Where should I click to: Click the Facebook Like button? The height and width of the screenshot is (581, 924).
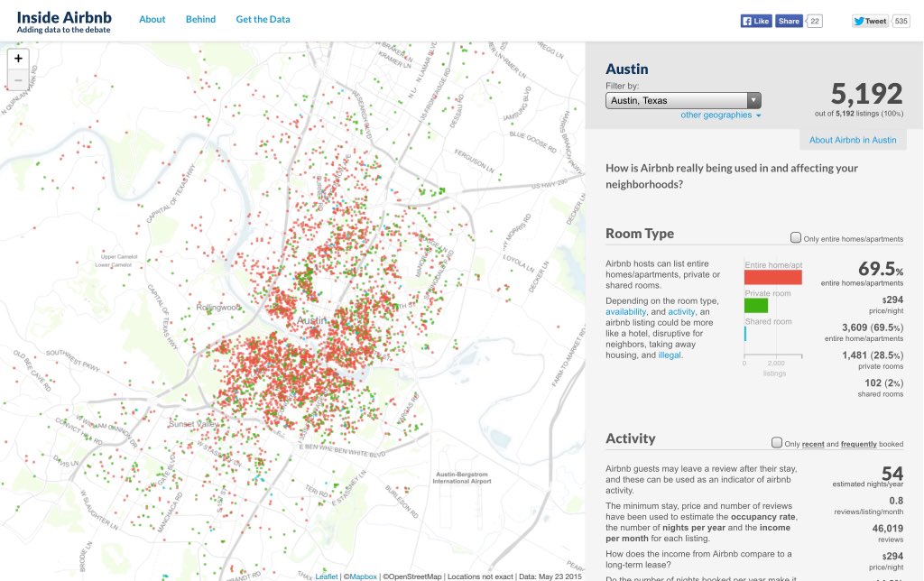coord(756,22)
